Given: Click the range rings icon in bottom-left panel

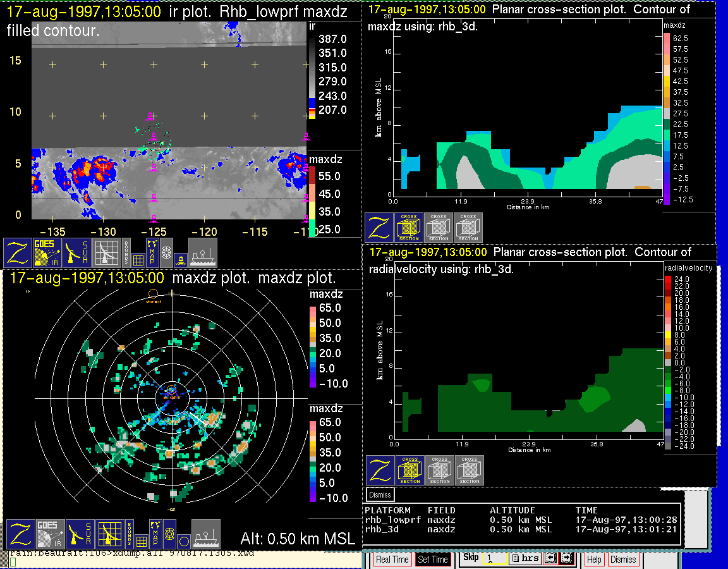Looking at the screenshot, I should (169, 534).
